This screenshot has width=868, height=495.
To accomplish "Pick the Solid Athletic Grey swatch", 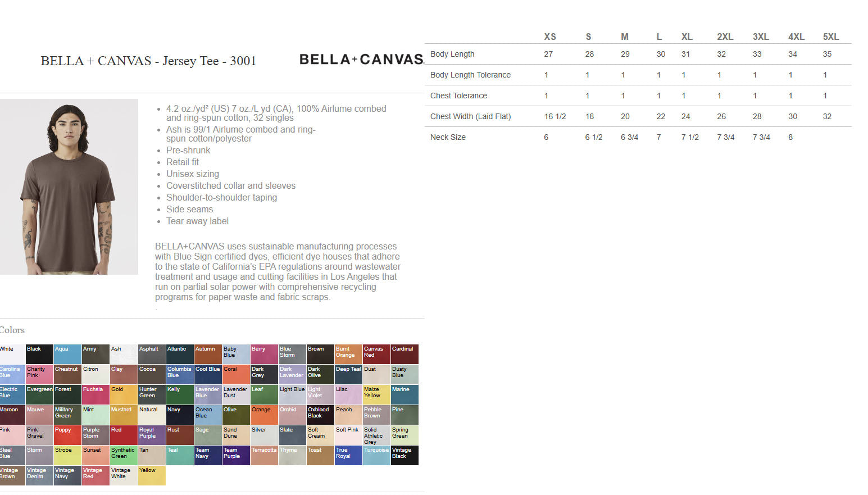I will point(376,435).
